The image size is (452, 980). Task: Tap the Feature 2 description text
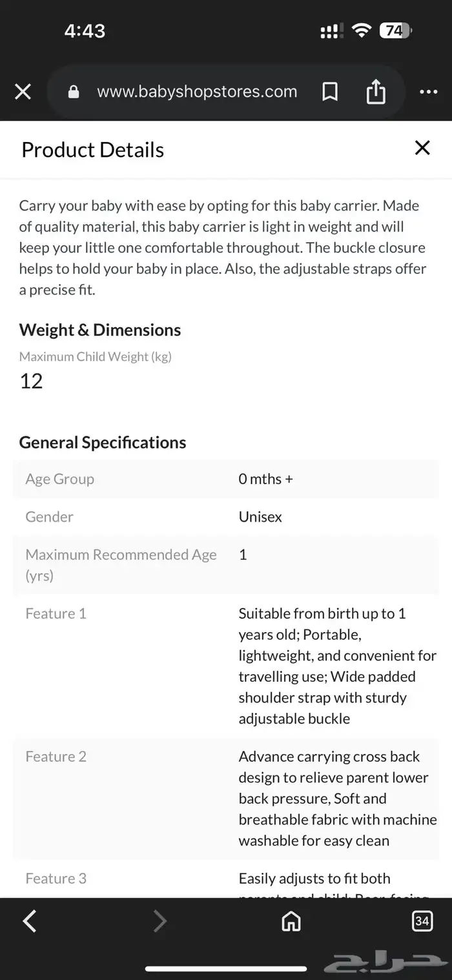point(336,798)
